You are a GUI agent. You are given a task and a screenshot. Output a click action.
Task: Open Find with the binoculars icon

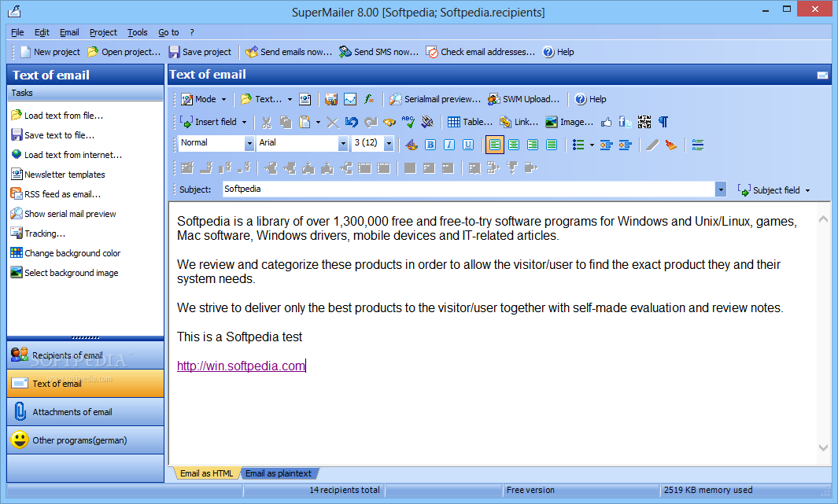(389, 122)
